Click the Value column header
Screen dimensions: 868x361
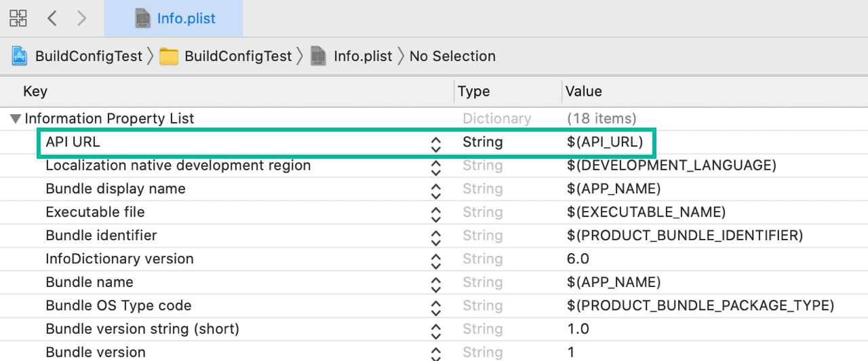(x=584, y=91)
